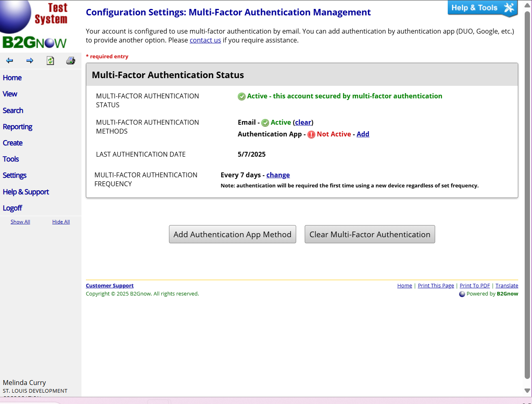Click change link for authentication frequency
532x404 pixels.
pos(278,175)
